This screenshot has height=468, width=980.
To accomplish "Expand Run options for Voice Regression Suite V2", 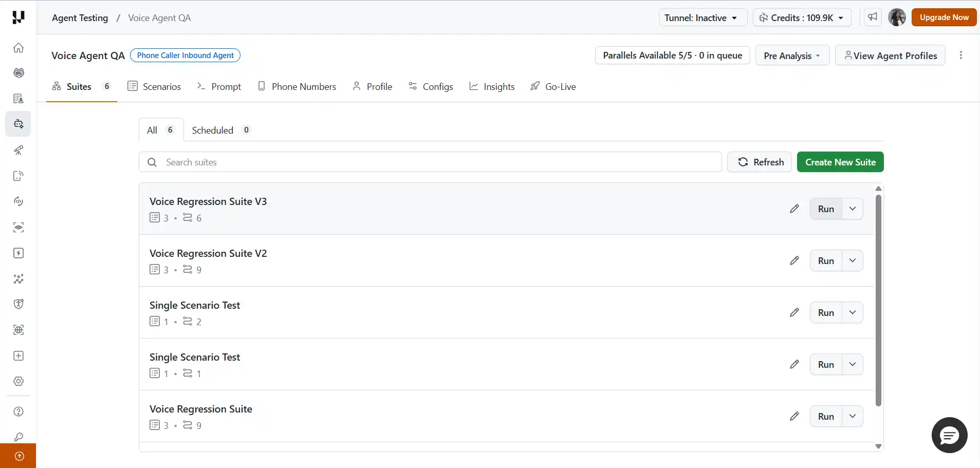I will [x=853, y=260].
